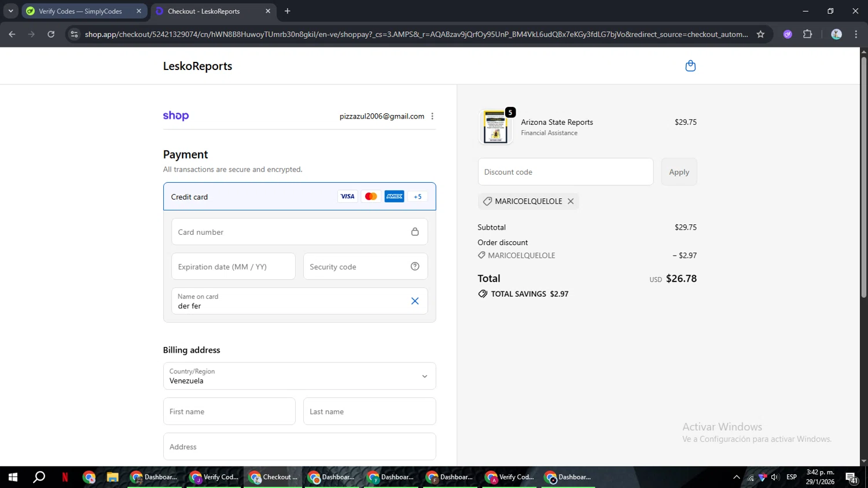Open the volume control in system tray
The height and width of the screenshot is (488, 868).
tap(775, 477)
